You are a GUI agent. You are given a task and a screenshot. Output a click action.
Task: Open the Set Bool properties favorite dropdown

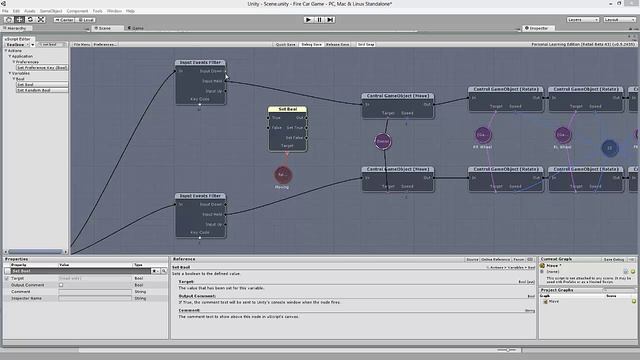[x=155, y=271]
